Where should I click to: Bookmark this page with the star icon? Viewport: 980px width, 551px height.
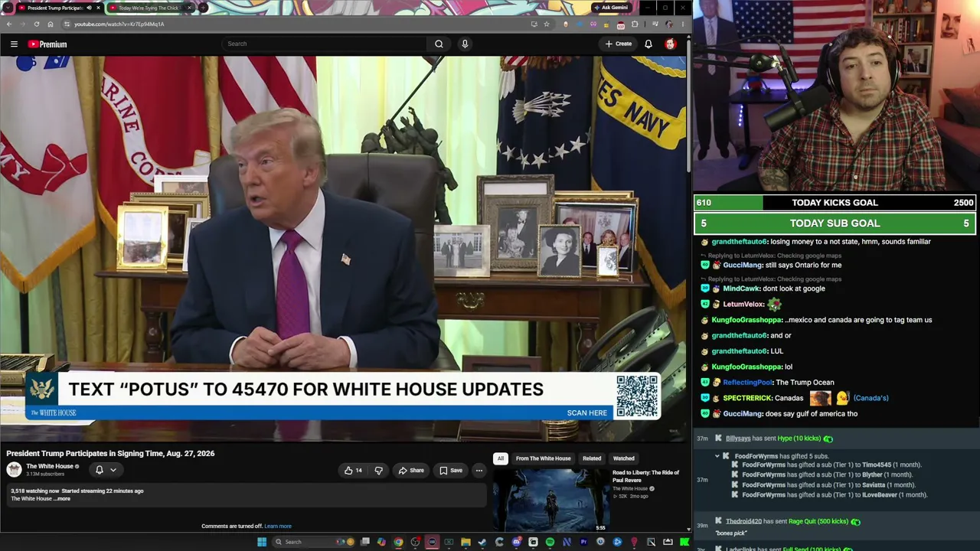(x=547, y=24)
